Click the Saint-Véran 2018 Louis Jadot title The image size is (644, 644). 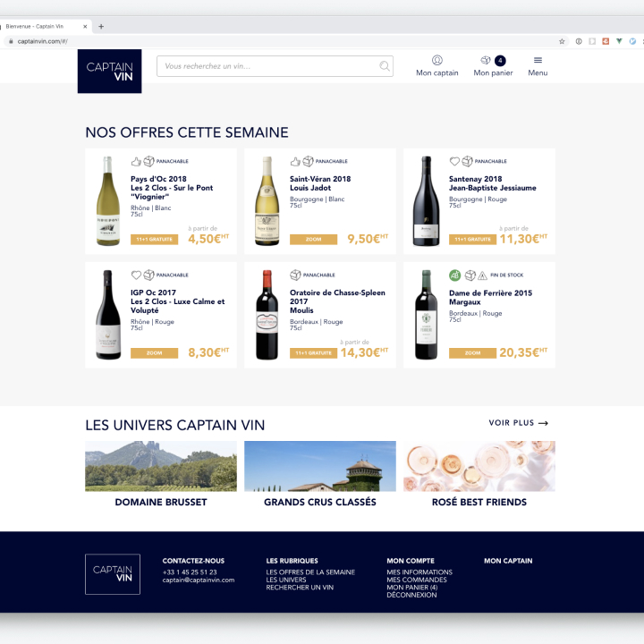tap(320, 183)
